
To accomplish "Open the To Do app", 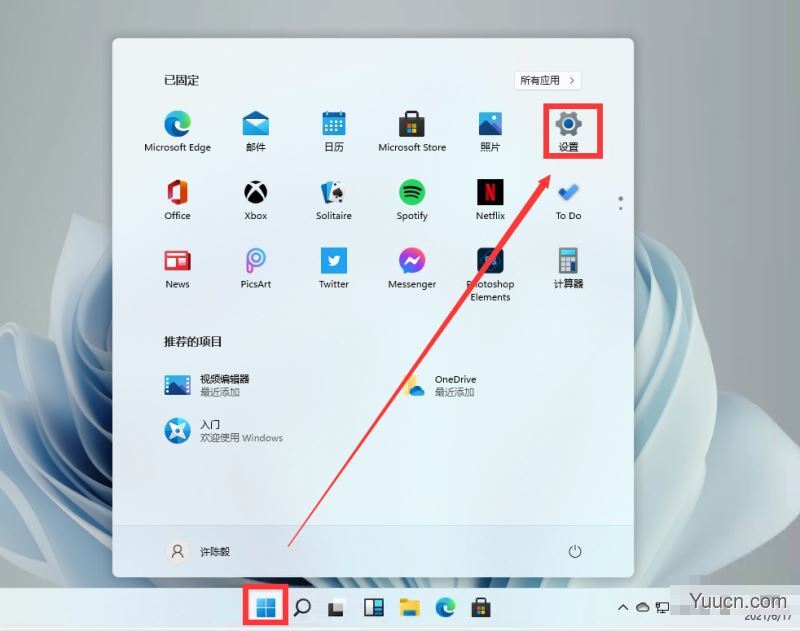I will click(x=568, y=199).
